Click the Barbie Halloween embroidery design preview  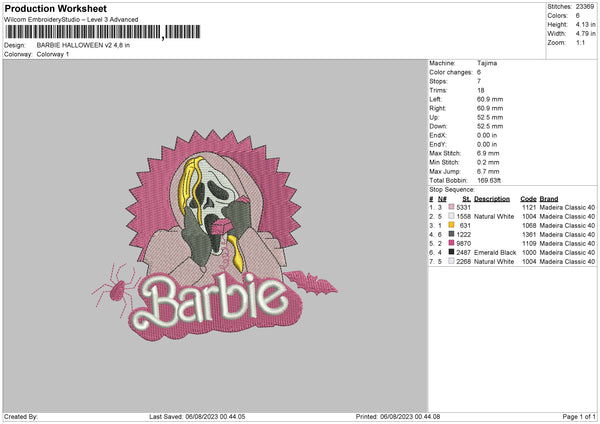tap(214, 236)
